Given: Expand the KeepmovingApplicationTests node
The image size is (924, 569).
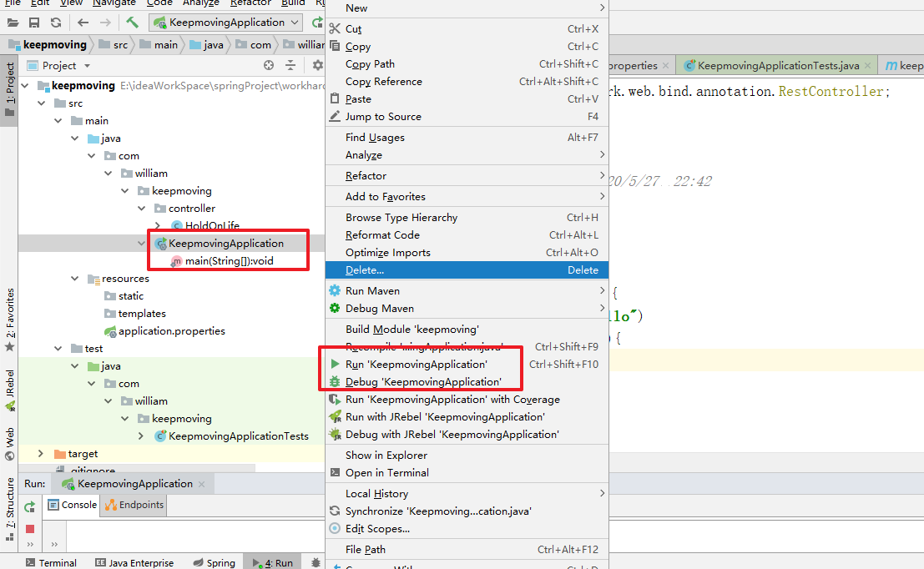Looking at the screenshot, I should coord(141,436).
